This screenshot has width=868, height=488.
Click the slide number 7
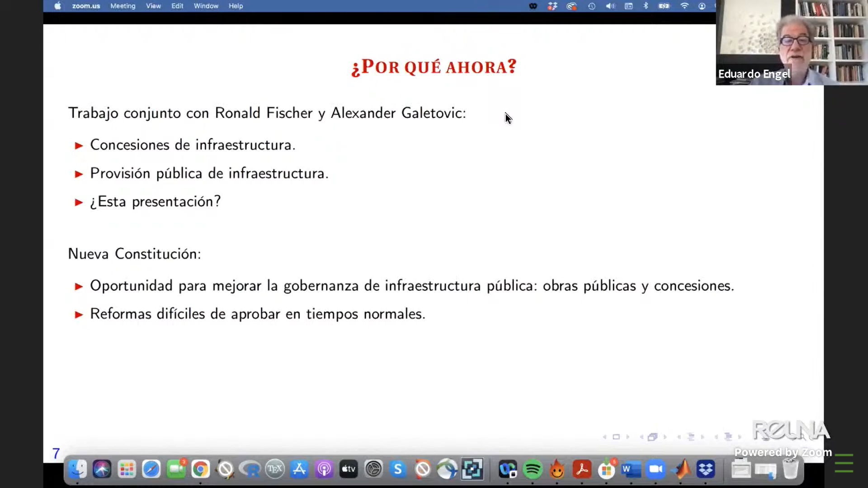coord(56,453)
